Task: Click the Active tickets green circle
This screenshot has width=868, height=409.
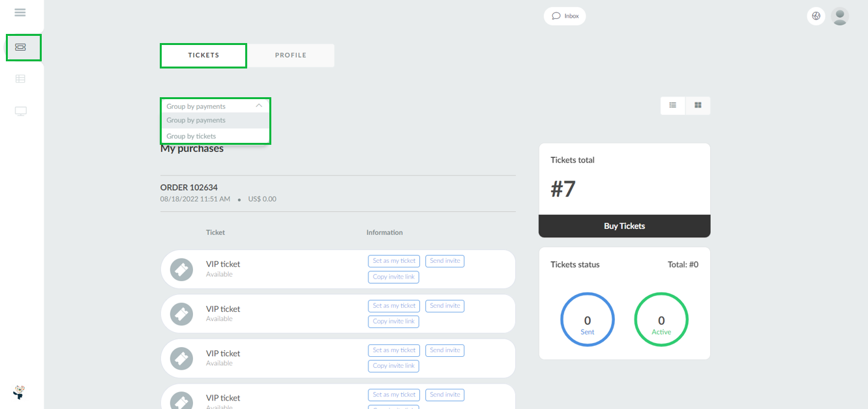Action: coord(661,320)
